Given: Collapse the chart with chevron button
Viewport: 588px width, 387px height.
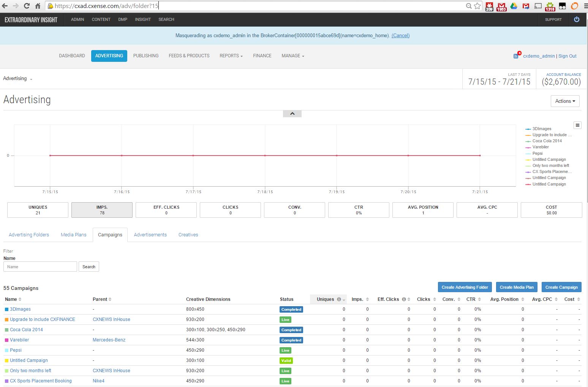Looking at the screenshot, I should pyautogui.click(x=292, y=114).
